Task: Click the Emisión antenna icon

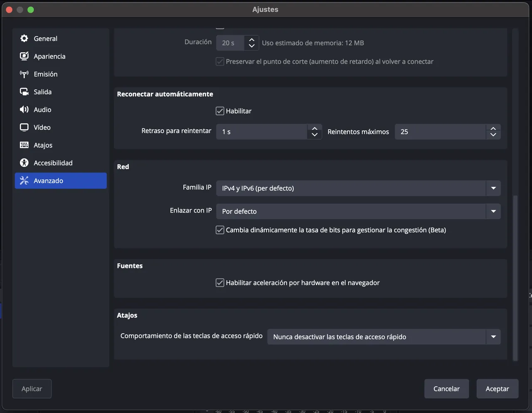Action: [24, 74]
